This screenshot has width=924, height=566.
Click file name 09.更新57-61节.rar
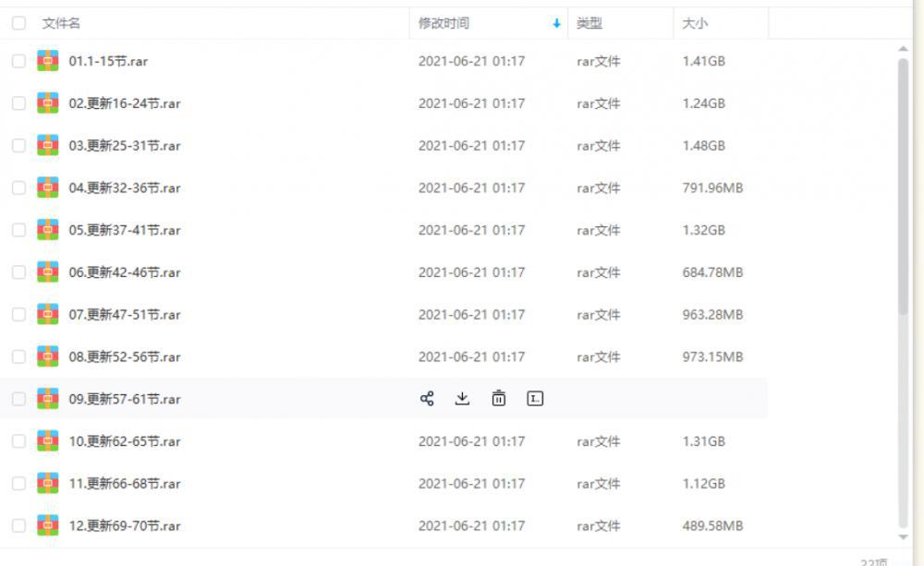pos(125,399)
